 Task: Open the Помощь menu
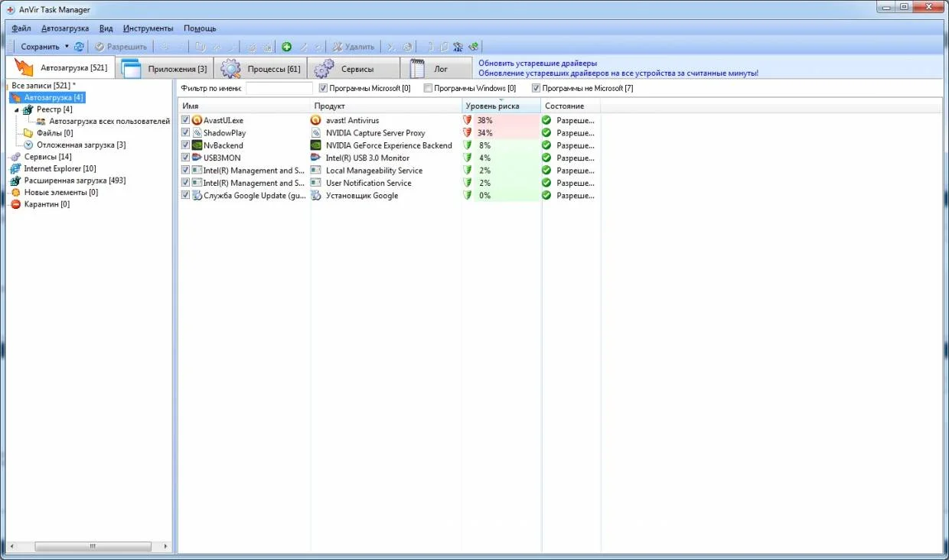pyautogui.click(x=200, y=28)
